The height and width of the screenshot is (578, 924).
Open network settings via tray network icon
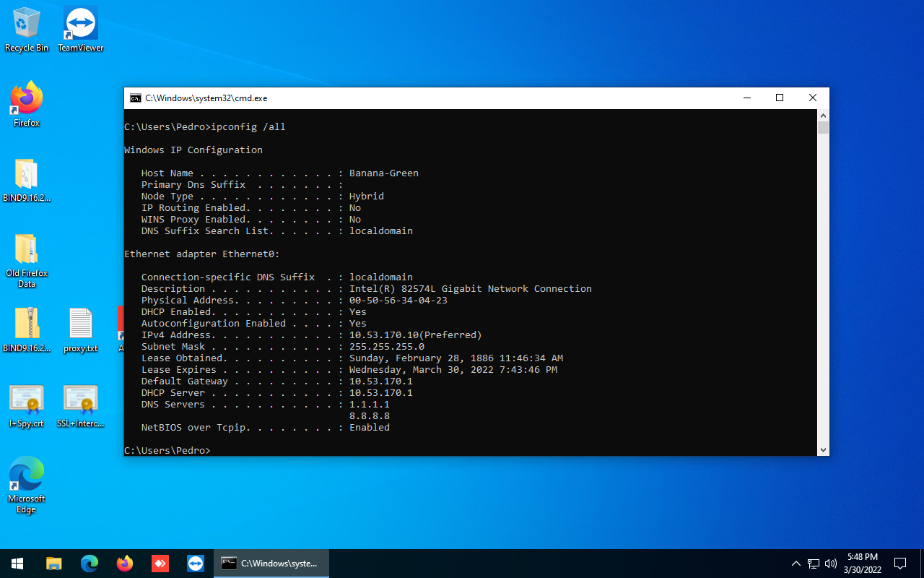point(814,563)
